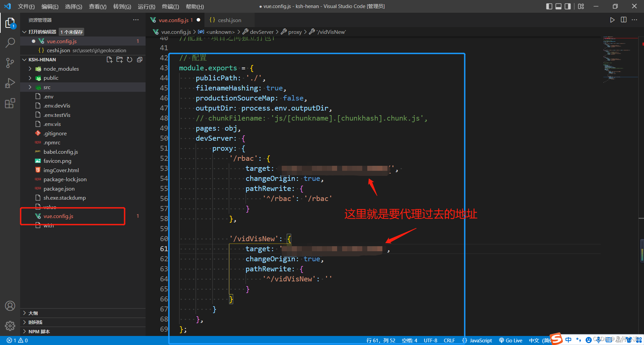Open editor More Actions ellipsis

point(634,20)
